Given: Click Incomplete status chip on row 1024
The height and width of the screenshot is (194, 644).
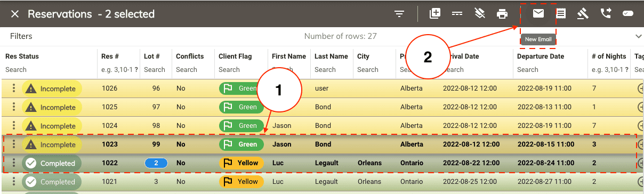Looking at the screenshot, I should (52, 126).
